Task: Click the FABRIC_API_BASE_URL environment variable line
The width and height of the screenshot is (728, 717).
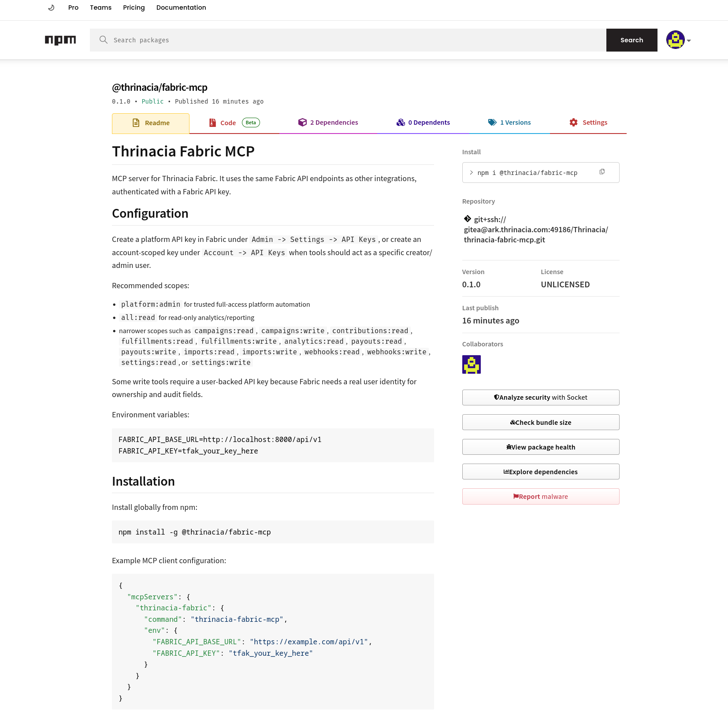Action: pos(220,439)
